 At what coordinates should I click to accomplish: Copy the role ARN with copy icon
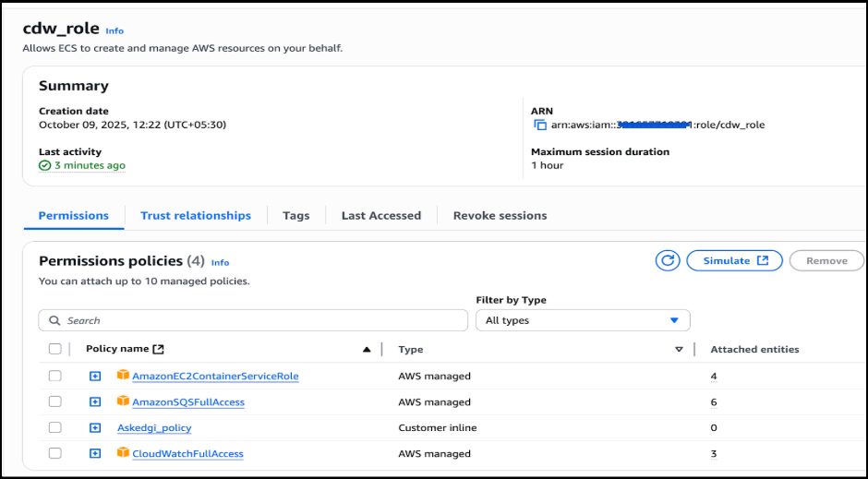tap(540, 126)
